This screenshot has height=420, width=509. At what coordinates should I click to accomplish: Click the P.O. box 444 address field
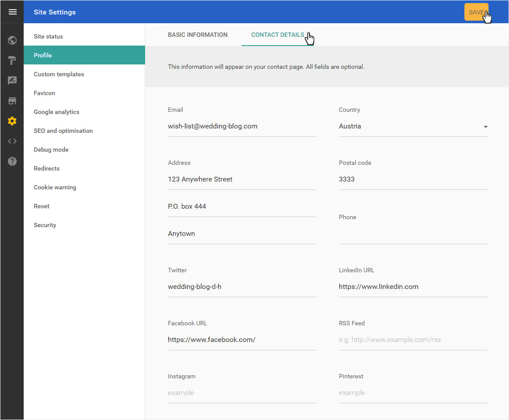pyautogui.click(x=242, y=206)
